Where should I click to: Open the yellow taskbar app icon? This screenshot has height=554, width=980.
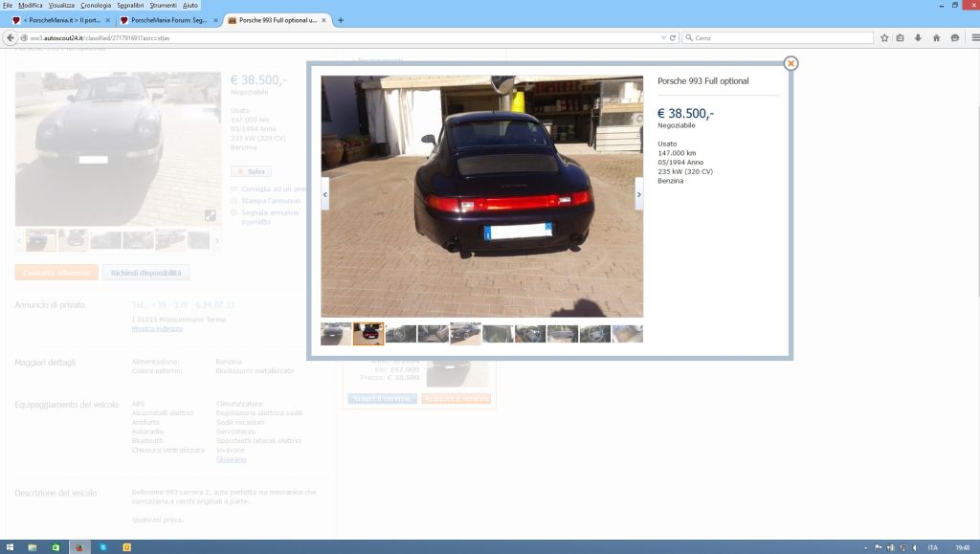pos(127,547)
